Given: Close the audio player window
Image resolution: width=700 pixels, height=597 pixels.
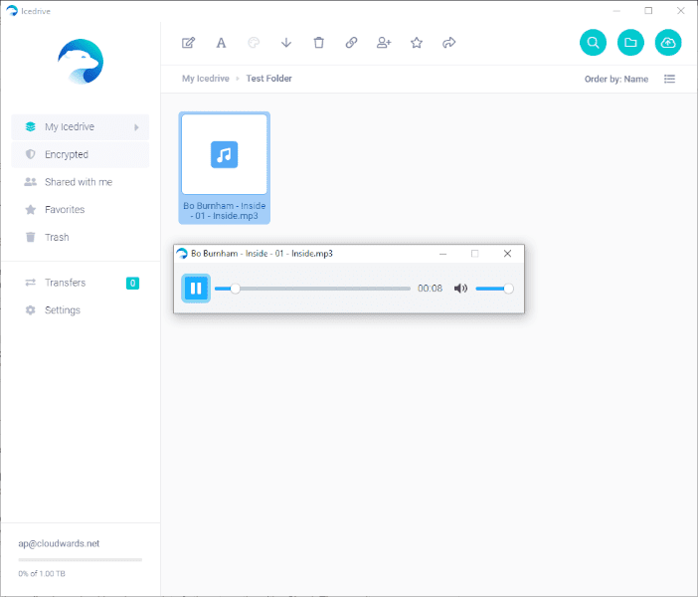Looking at the screenshot, I should point(507,254).
